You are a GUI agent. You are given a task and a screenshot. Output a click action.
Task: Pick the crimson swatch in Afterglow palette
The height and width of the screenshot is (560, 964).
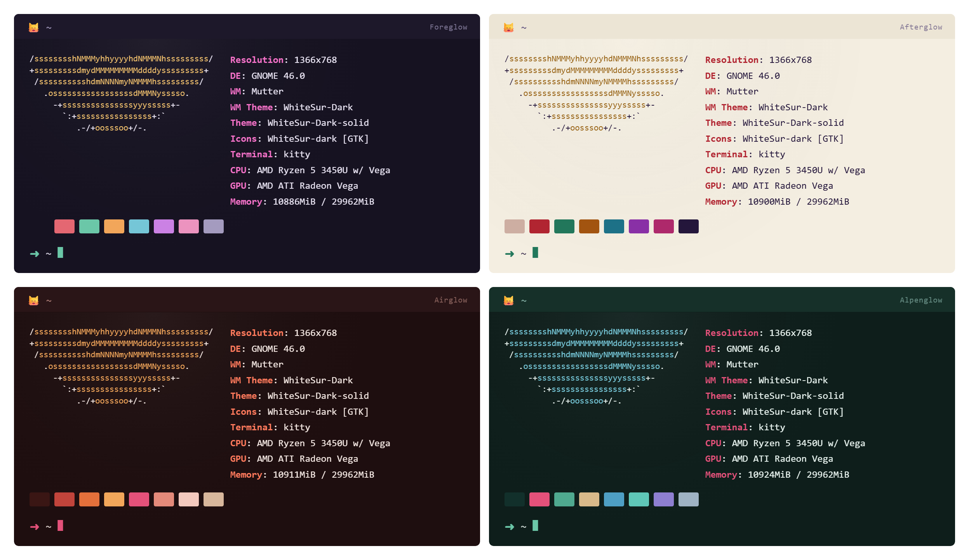click(539, 226)
